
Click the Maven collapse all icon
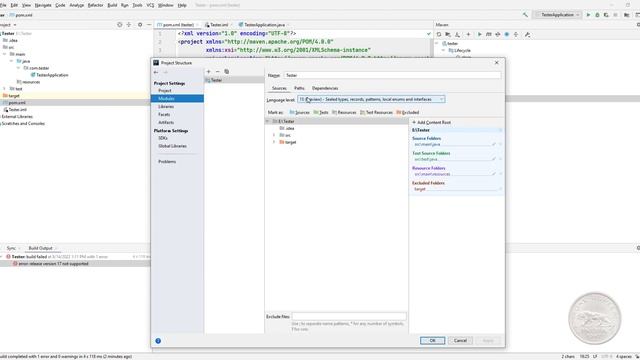point(516,35)
